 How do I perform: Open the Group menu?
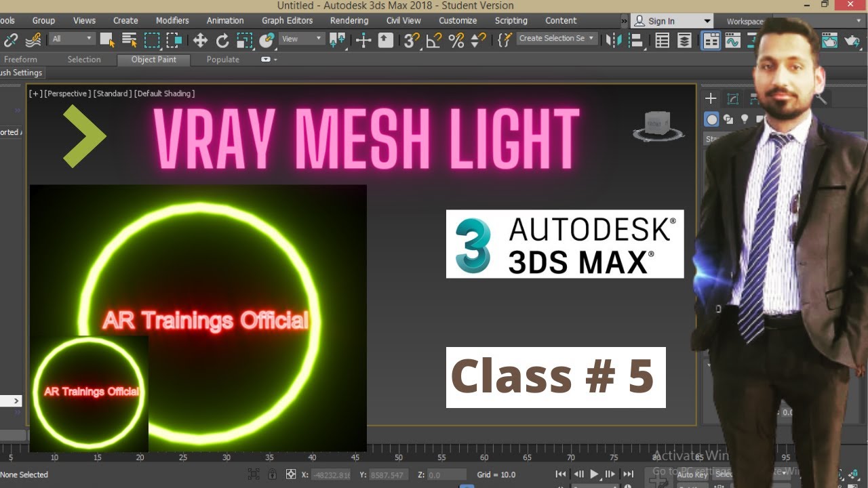pyautogui.click(x=44, y=20)
